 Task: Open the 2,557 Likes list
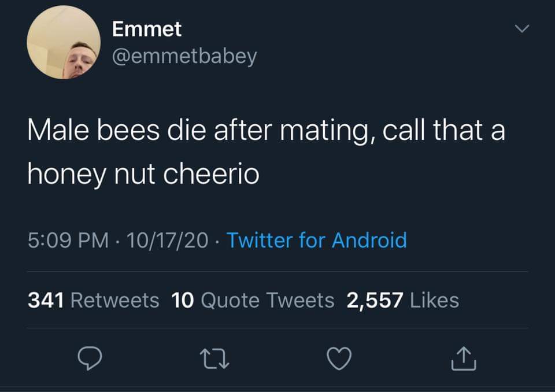[402, 300]
